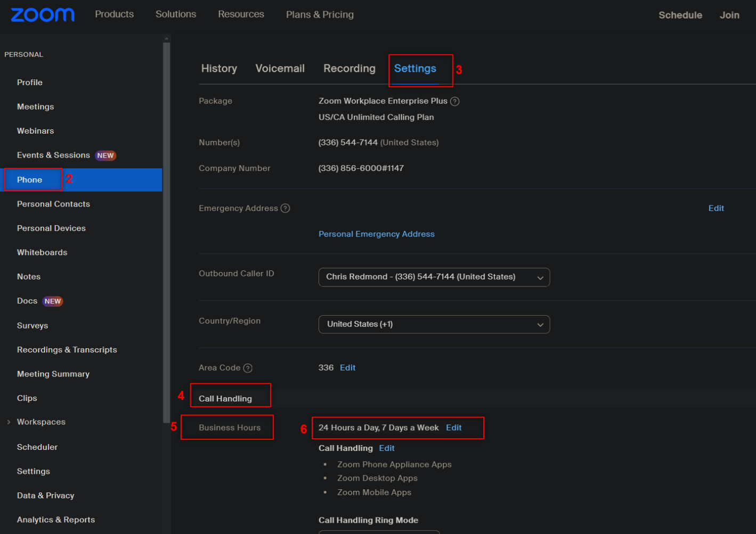This screenshot has width=756, height=534.
Task: Click the sidebar vertical scrollbar
Action: 166,233
